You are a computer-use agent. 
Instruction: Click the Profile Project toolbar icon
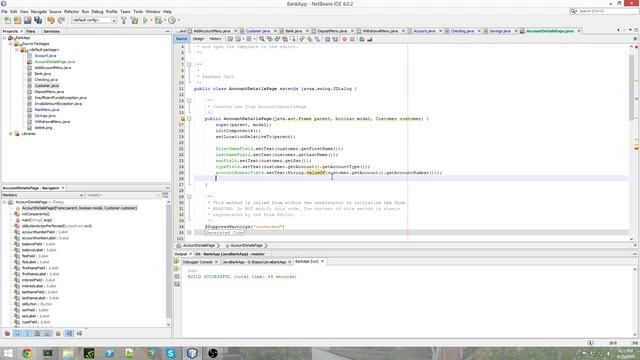[x=172, y=20]
